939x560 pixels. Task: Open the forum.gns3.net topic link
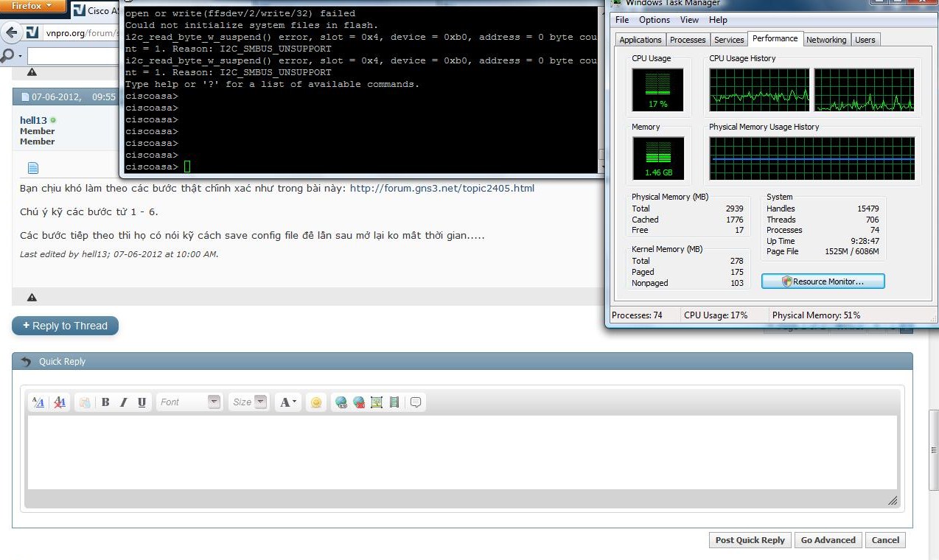(441, 188)
